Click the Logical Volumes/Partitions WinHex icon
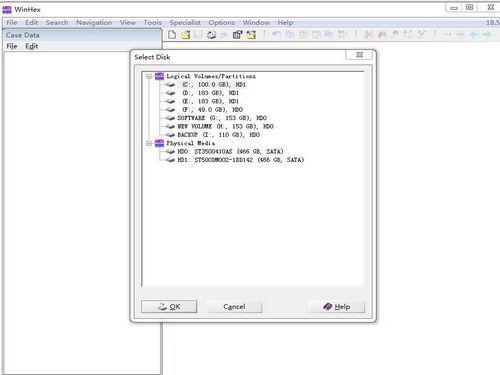Viewport: 500px width, 375px height. click(x=159, y=76)
